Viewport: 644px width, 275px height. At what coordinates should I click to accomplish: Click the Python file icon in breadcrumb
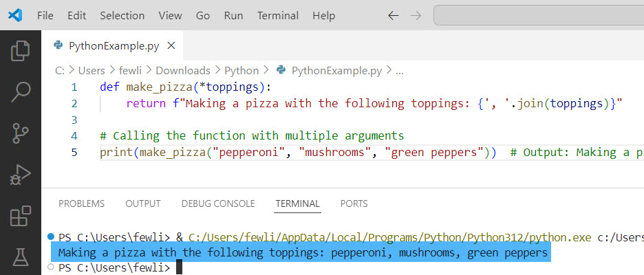(x=281, y=69)
